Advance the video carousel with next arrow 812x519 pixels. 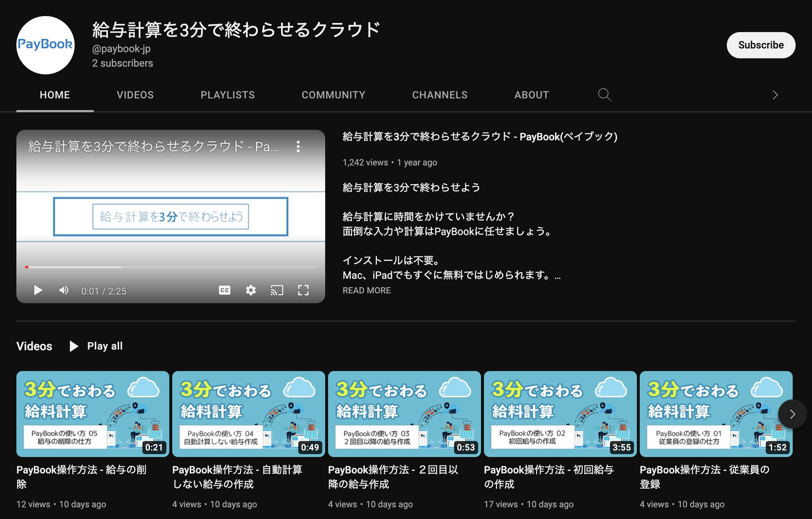coord(792,414)
